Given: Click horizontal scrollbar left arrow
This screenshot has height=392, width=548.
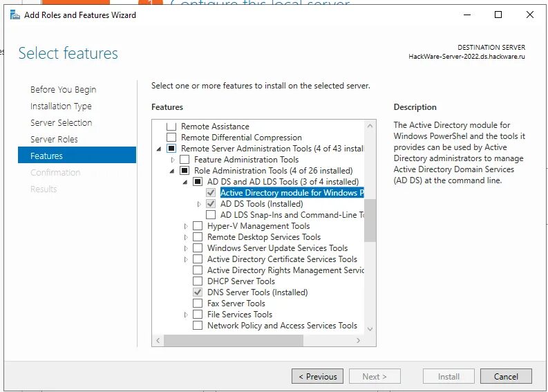Looking at the screenshot, I should [x=158, y=340].
